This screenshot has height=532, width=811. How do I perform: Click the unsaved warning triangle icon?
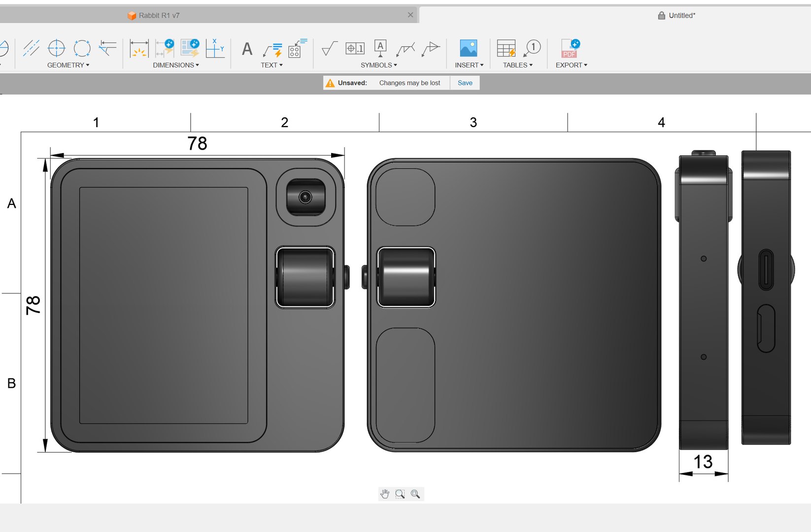pos(330,83)
